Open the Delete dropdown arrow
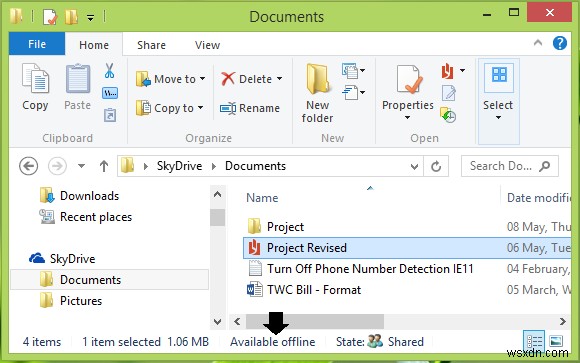Image resolution: width=580 pixels, height=363 pixels. tap(279, 78)
